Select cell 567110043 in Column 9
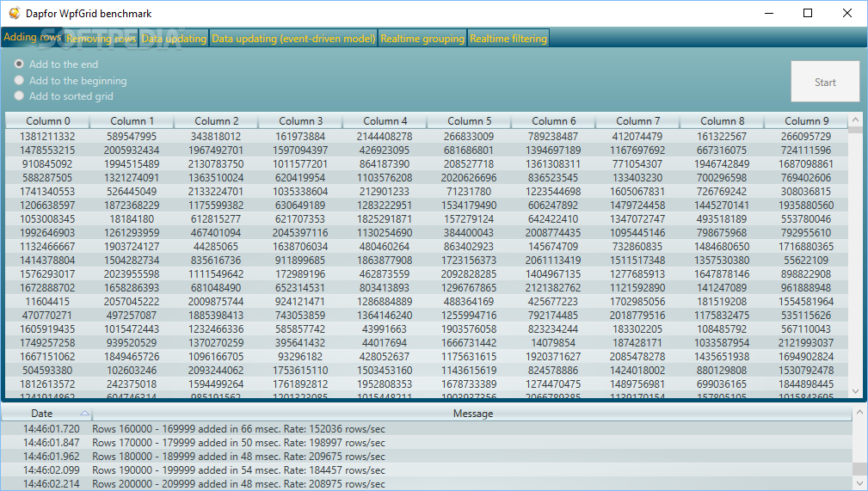Viewport: 868px width, 491px height. pos(807,328)
